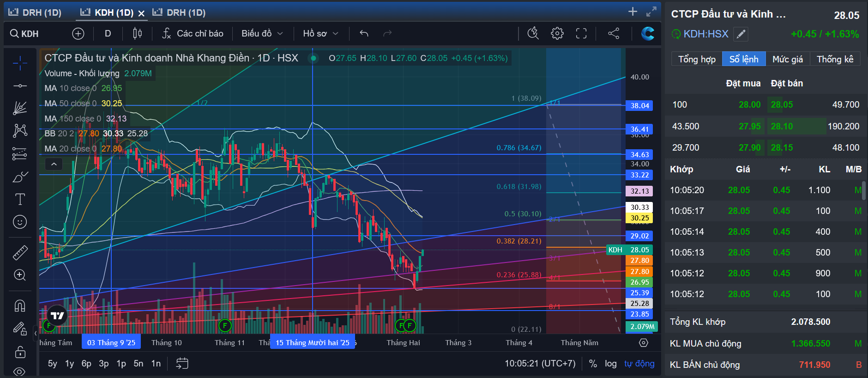
Task: Click the 38.04 price axis label
Action: coord(639,106)
